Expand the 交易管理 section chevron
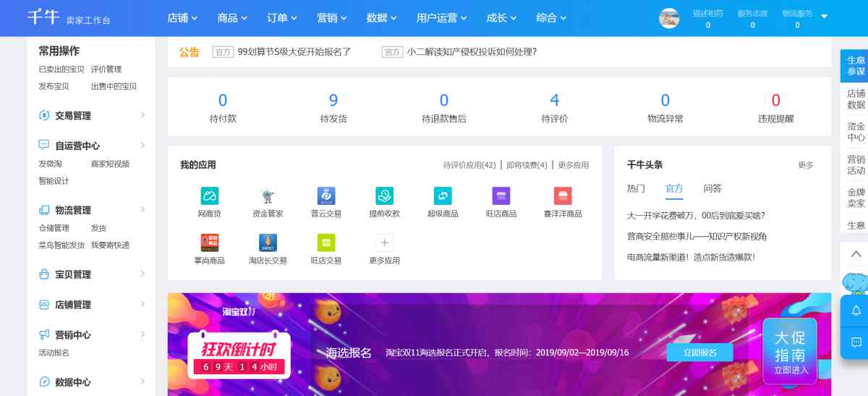 142,115
